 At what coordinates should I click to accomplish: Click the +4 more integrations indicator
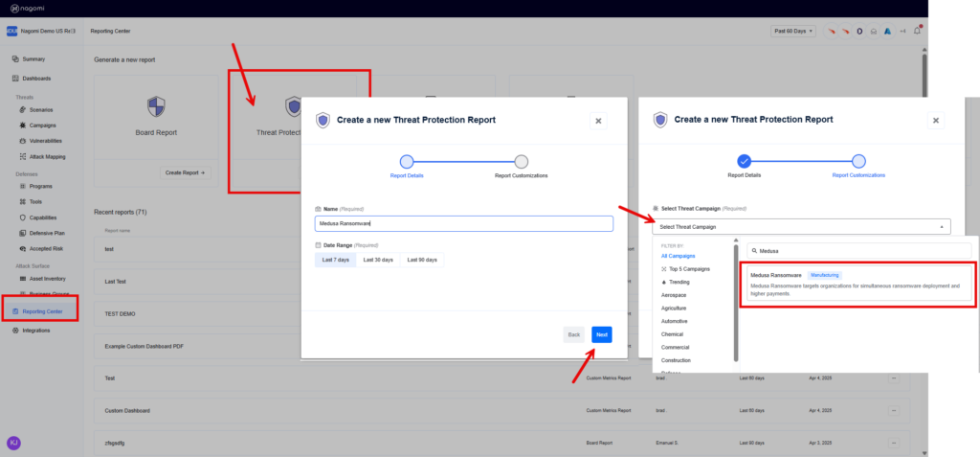coord(902,31)
